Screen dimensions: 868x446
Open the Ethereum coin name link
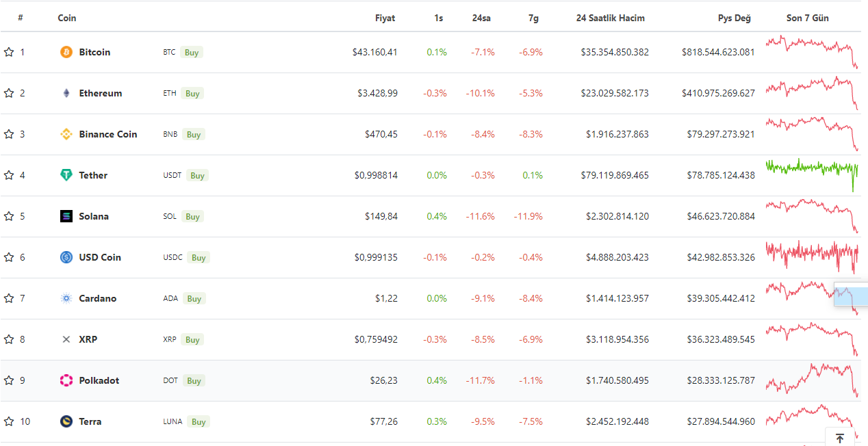click(x=101, y=93)
